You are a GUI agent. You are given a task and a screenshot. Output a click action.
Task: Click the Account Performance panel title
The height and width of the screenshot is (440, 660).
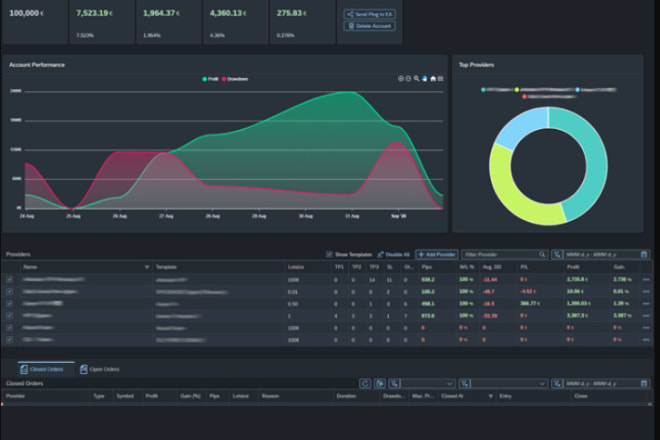[37, 65]
